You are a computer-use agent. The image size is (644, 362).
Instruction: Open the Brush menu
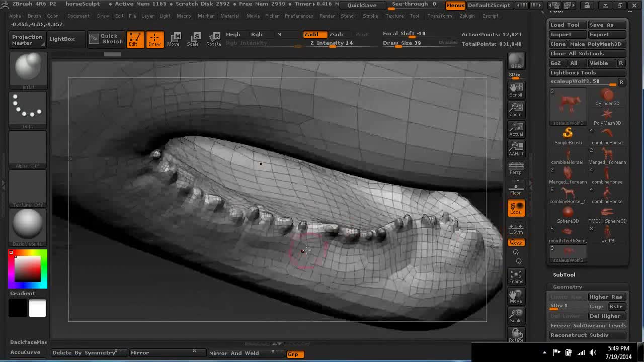34,16
